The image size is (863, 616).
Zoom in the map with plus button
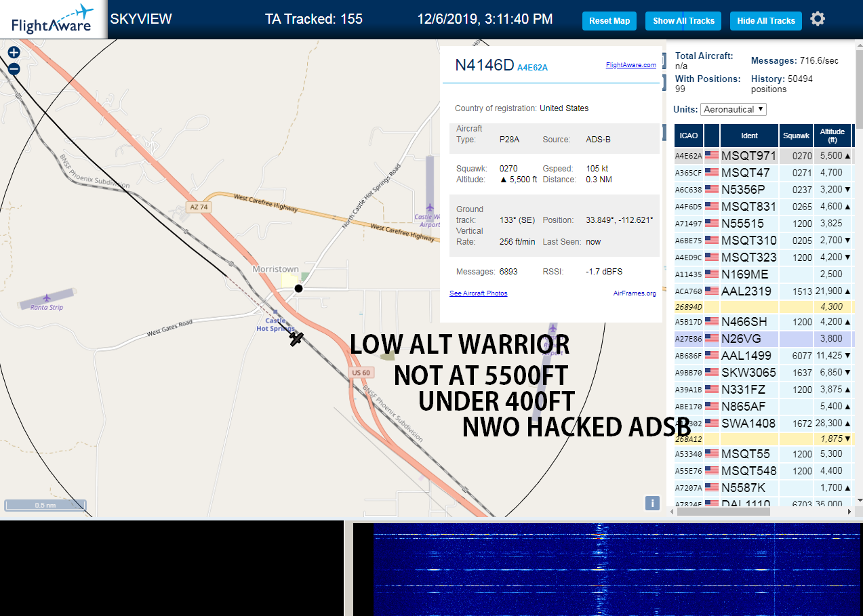(x=14, y=52)
